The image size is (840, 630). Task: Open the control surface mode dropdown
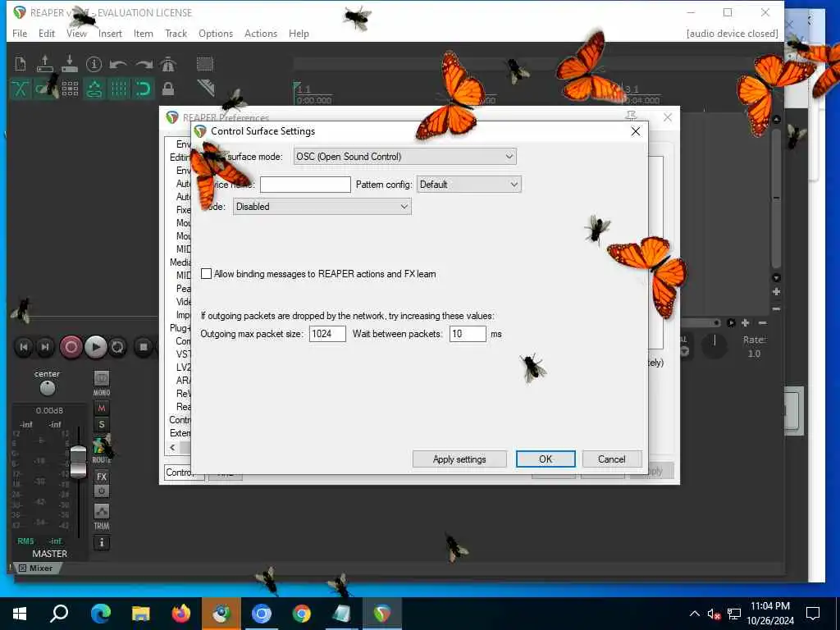(x=405, y=157)
